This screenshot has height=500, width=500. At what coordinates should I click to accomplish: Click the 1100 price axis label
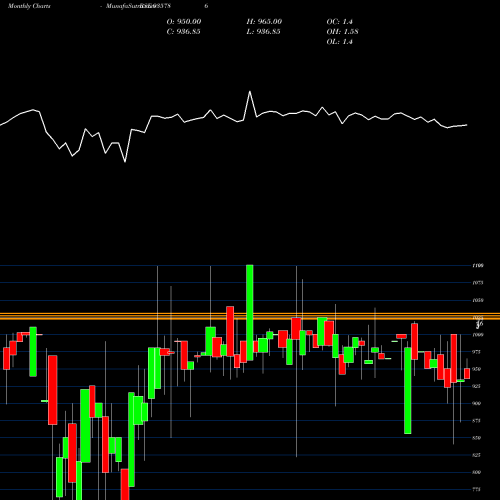tap(478, 266)
